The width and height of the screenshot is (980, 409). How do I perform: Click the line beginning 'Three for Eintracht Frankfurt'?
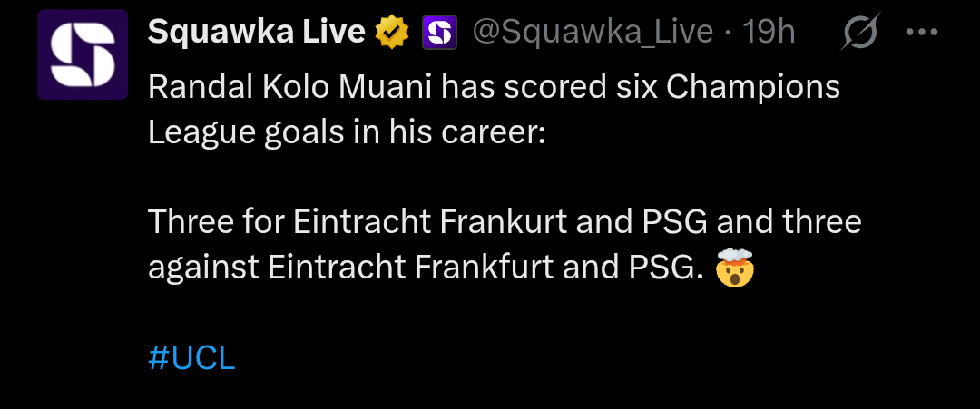pyautogui.click(x=504, y=222)
